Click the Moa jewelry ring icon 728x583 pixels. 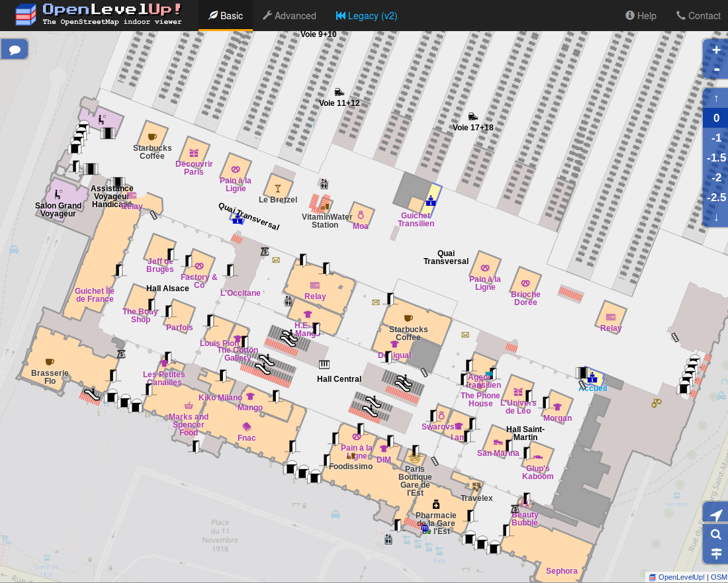[360, 215]
